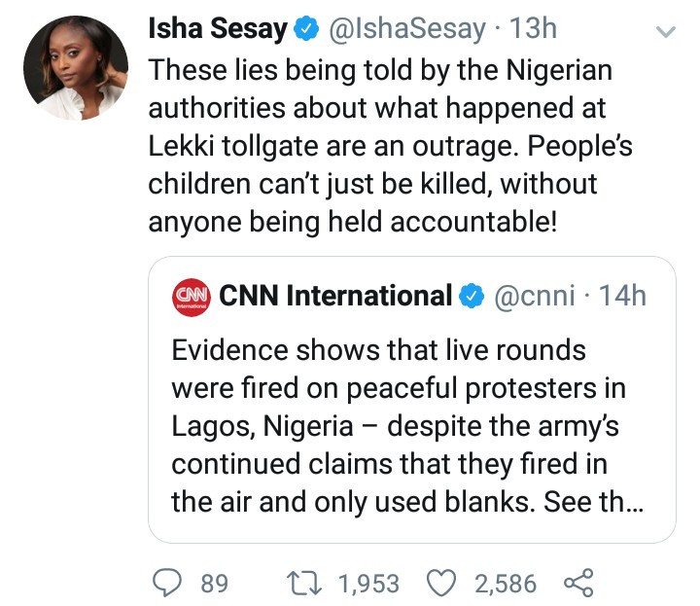View Isha Sesay's profile photo
The image size is (700, 606).
(74, 68)
